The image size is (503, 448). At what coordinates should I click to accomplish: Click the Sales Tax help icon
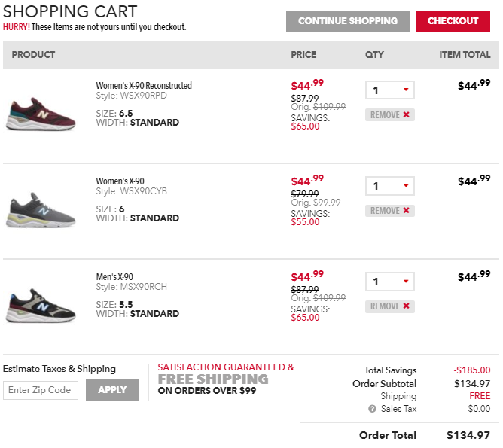pyautogui.click(x=372, y=409)
